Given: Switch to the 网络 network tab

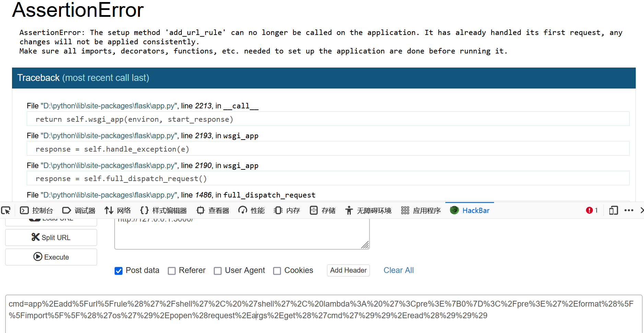Looking at the screenshot, I should [x=118, y=210].
